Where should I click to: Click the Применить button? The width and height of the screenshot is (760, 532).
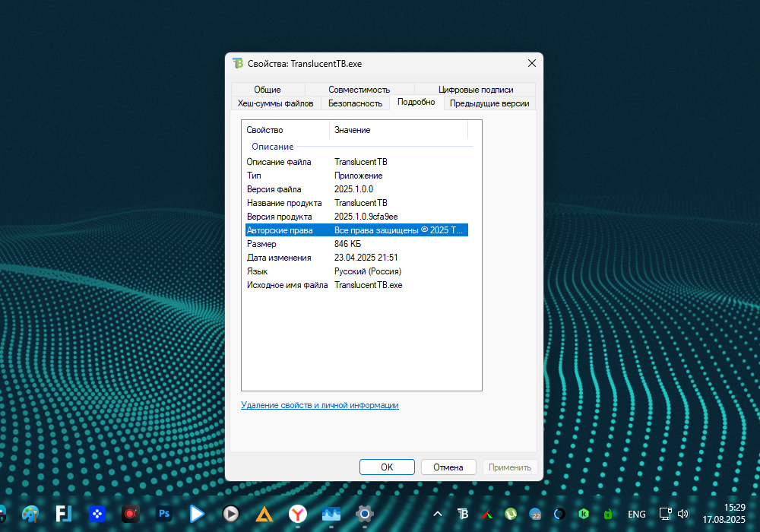(x=510, y=467)
